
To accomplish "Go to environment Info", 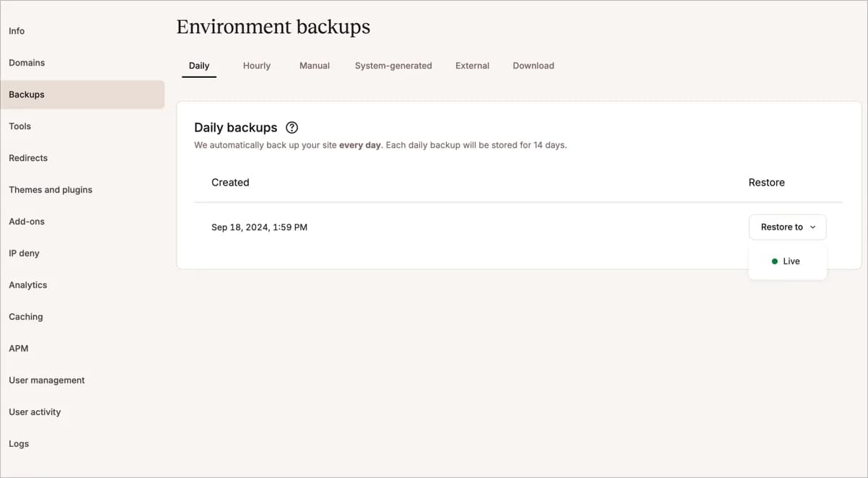I will 16,30.
